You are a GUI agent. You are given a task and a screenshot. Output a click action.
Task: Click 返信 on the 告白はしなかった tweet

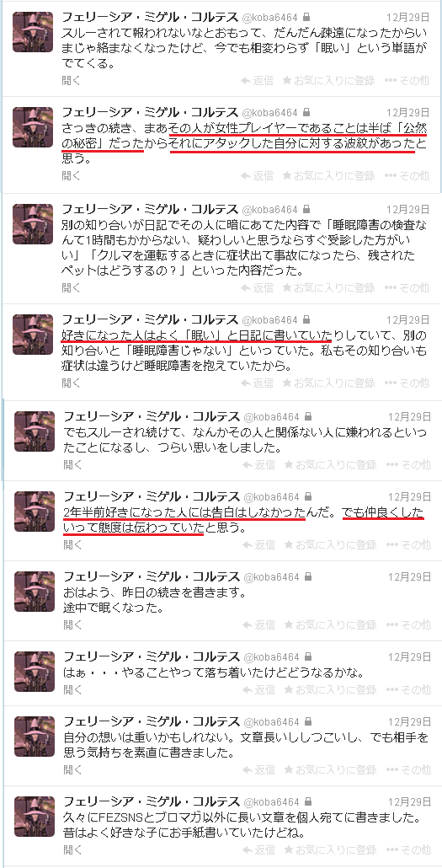pyautogui.click(x=264, y=544)
